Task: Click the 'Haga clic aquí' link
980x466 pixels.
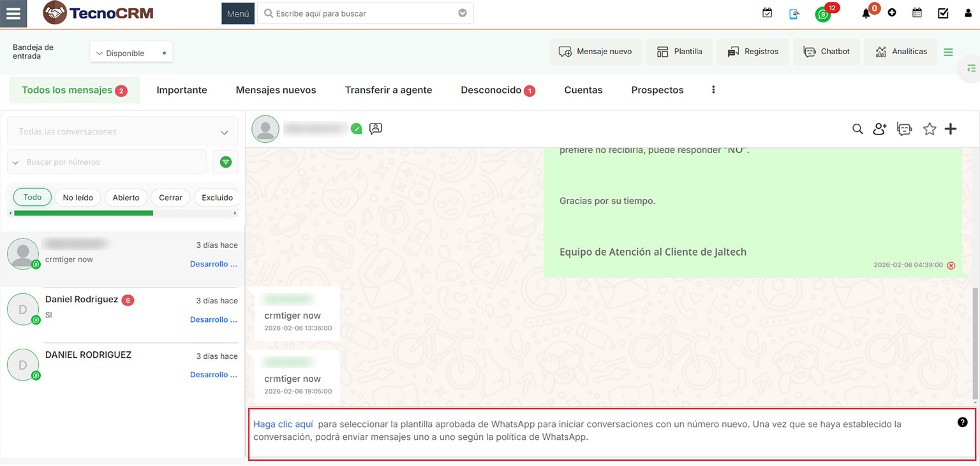Action: tap(283, 424)
